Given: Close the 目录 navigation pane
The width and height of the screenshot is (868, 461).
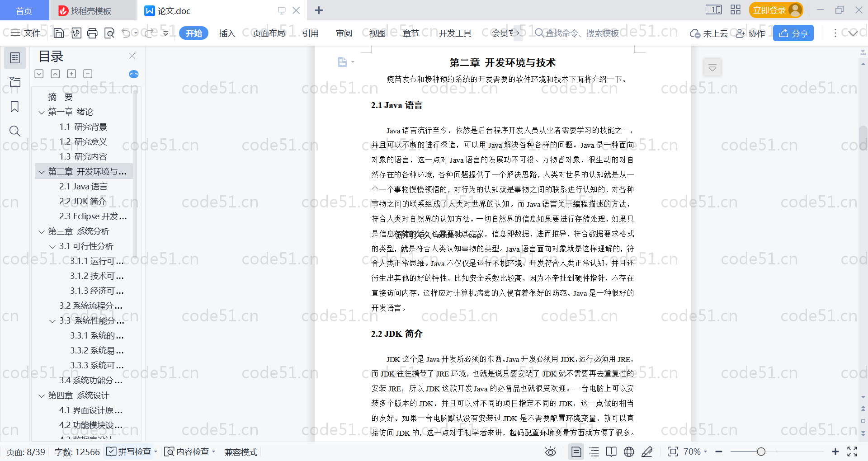Looking at the screenshot, I should (132, 56).
